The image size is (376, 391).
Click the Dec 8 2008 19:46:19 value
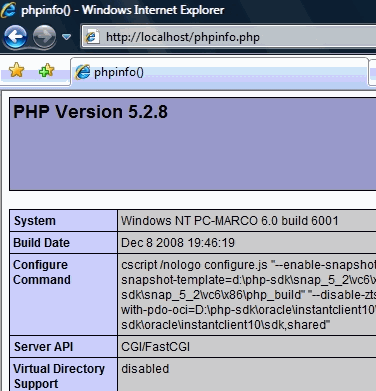[178, 243]
